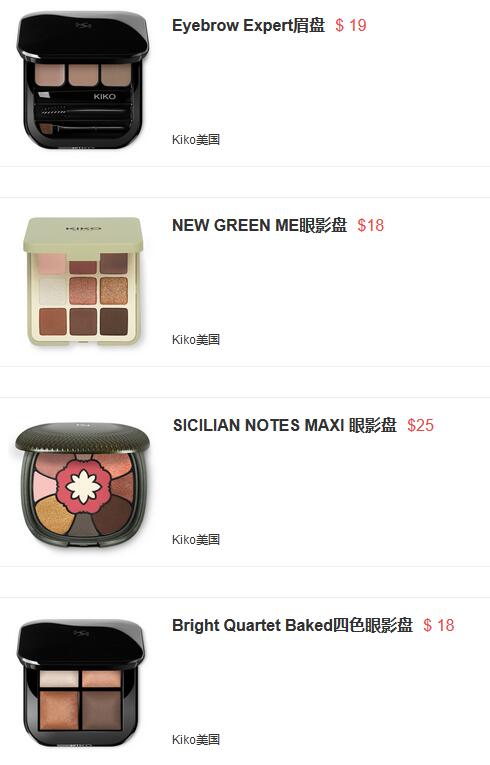Screen dimensions: 490x765
Task: Click the $25 price label
Action: click(420, 425)
